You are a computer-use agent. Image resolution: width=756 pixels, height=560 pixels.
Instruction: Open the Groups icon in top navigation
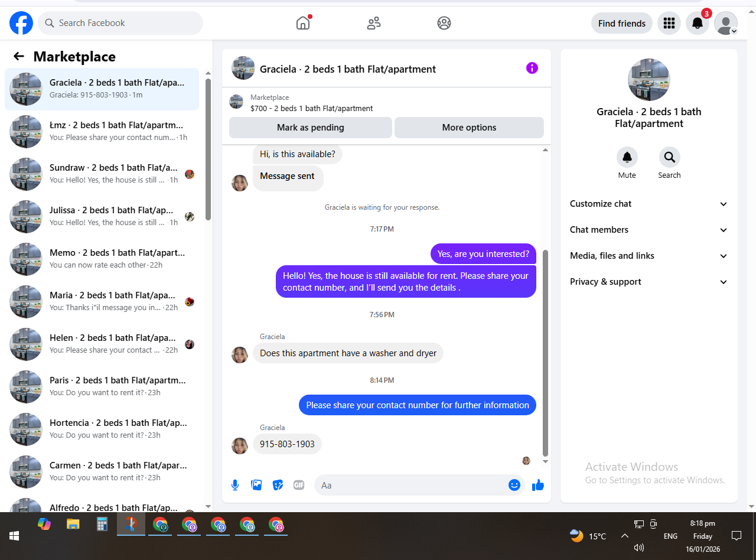pos(444,23)
